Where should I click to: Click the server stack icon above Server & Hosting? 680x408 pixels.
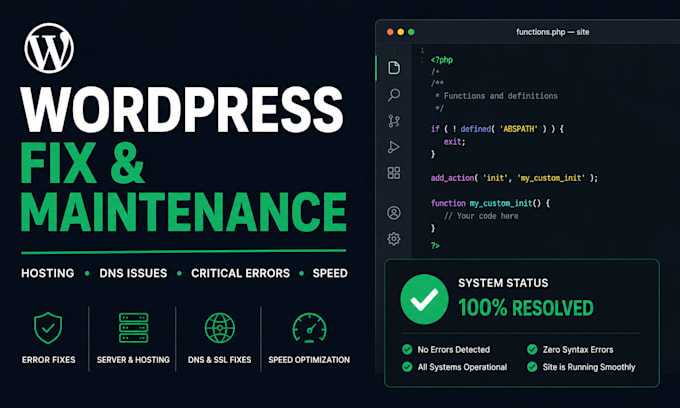point(134,328)
